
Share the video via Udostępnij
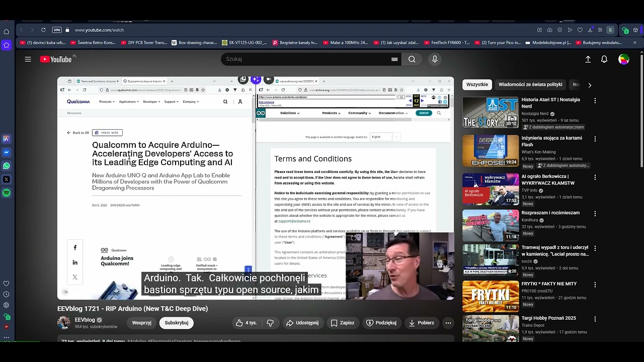tap(302, 323)
